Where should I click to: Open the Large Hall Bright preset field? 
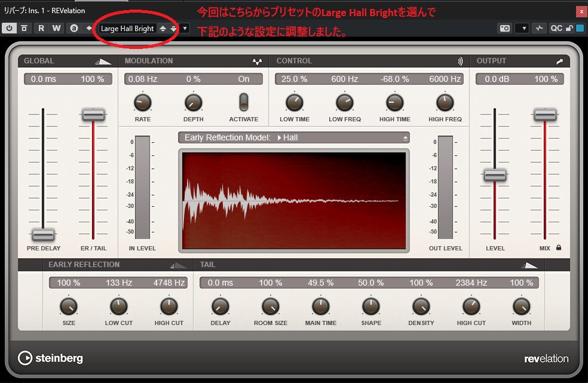pos(127,29)
